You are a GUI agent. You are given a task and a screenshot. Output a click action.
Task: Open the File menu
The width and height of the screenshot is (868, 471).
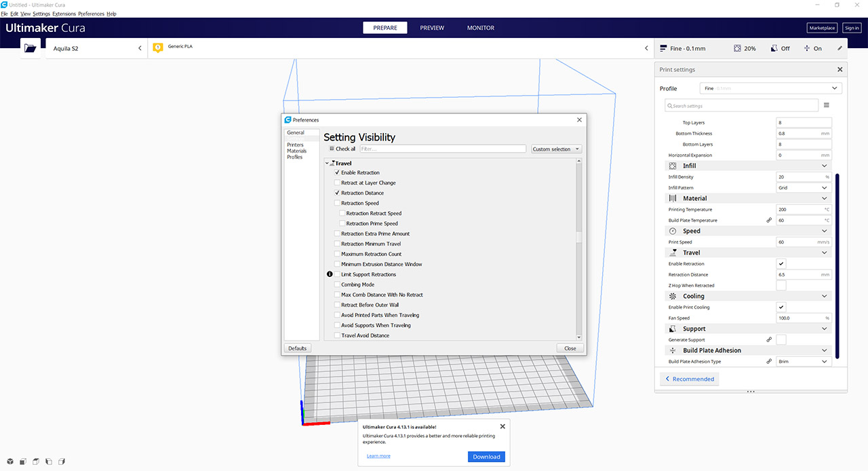click(x=4, y=14)
